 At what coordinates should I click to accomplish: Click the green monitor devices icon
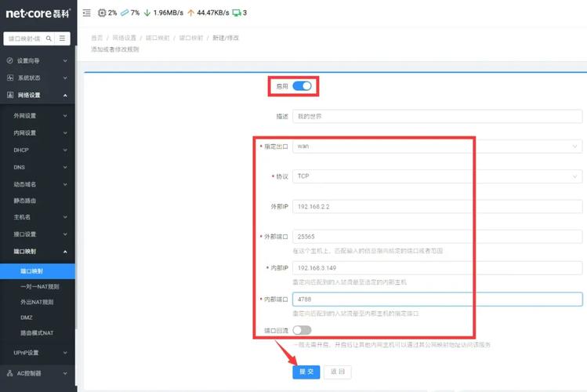(237, 13)
